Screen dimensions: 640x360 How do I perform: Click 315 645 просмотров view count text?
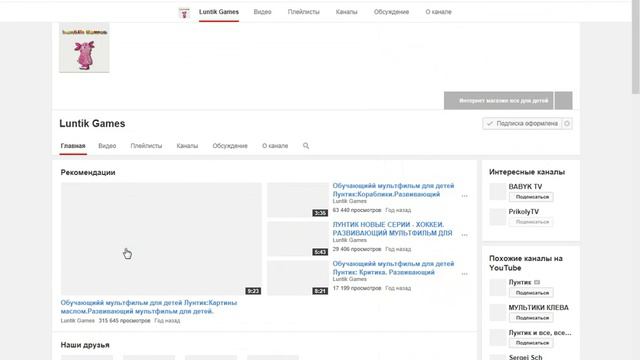point(124,321)
